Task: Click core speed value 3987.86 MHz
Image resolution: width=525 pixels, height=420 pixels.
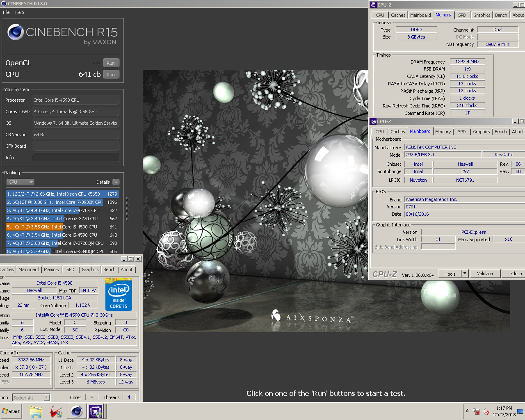Action: 31,360
